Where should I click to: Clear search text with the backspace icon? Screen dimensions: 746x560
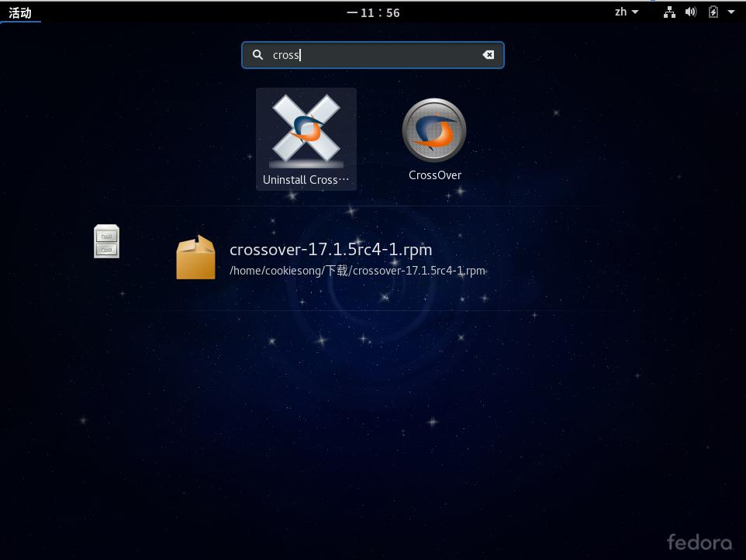click(x=489, y=55)
